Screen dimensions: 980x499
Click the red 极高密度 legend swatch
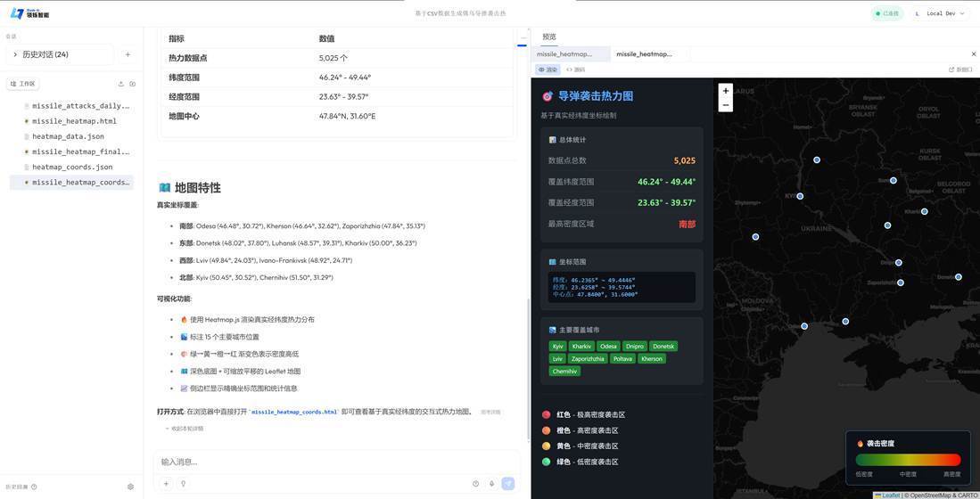547,414
